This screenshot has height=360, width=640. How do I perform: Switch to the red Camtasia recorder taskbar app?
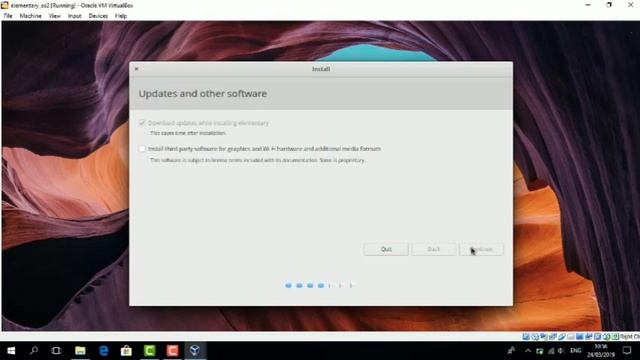(172, 351)
